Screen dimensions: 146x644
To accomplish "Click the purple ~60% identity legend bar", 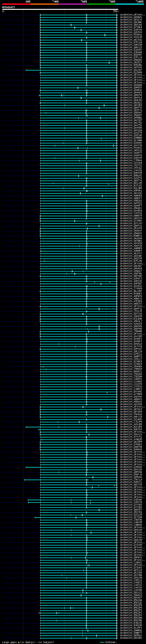I will [73, 4].
